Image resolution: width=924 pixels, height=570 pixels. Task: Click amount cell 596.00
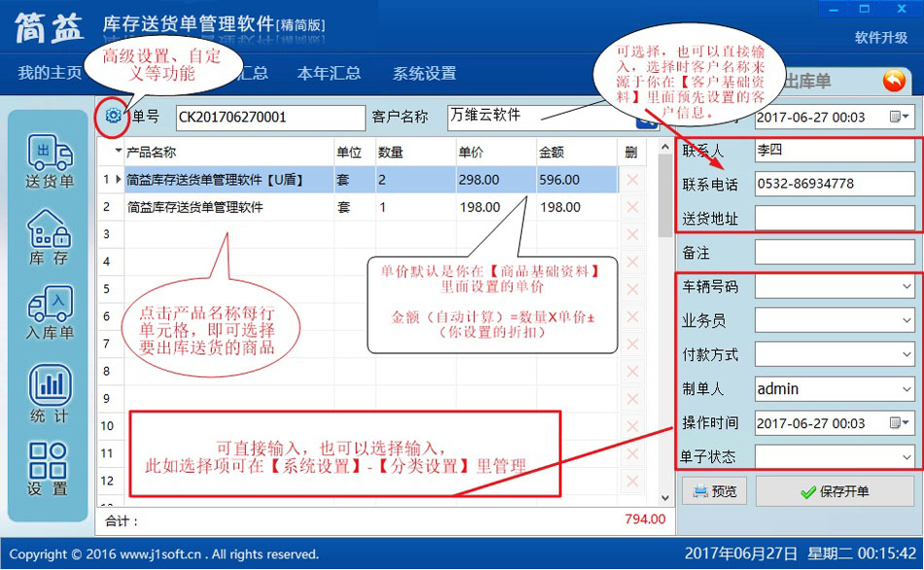(577, 180)
